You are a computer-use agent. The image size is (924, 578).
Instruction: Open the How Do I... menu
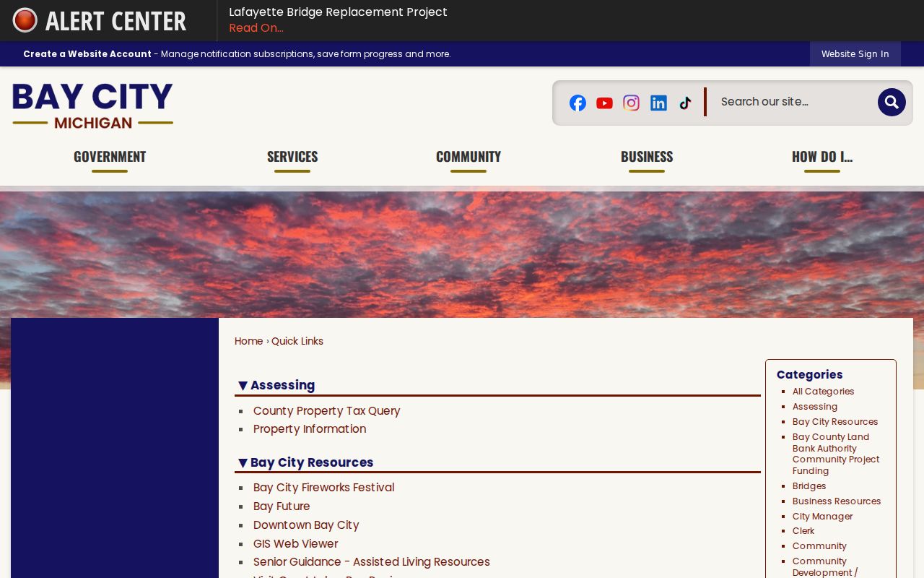click(x=822, y=157)
